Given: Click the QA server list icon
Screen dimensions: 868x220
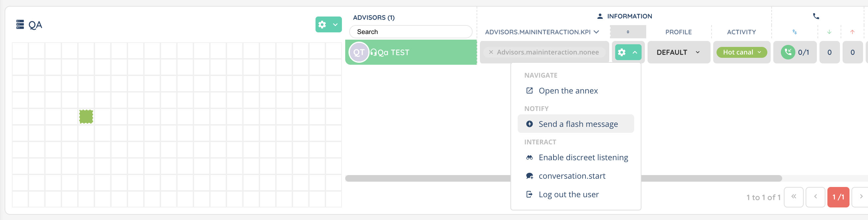Looking at the screenshot, I should tap(20, 25).
